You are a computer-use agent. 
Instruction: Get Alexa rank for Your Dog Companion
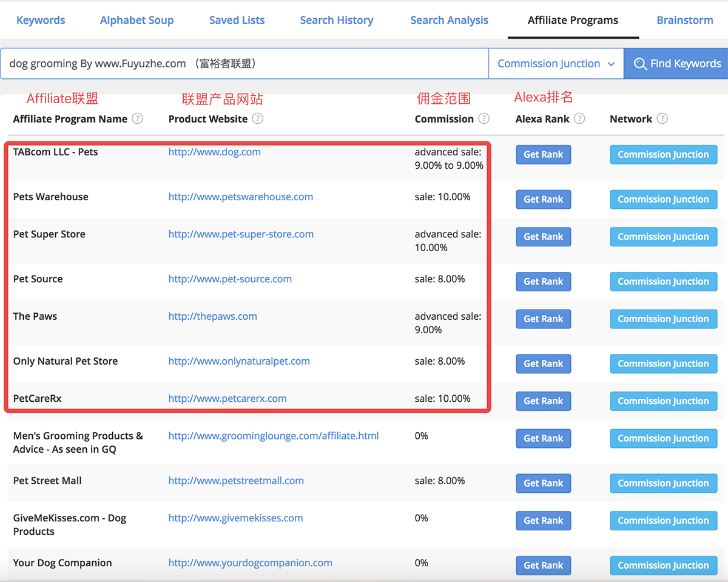pyautogui.click(x=544, y=566)
